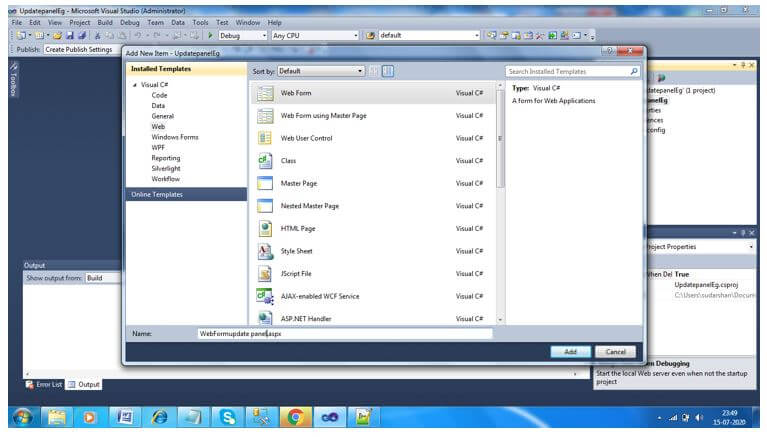Choose AJAX-enabled WCF Service template icon
The height and width of the screenshot is (437, 767).
265,297
